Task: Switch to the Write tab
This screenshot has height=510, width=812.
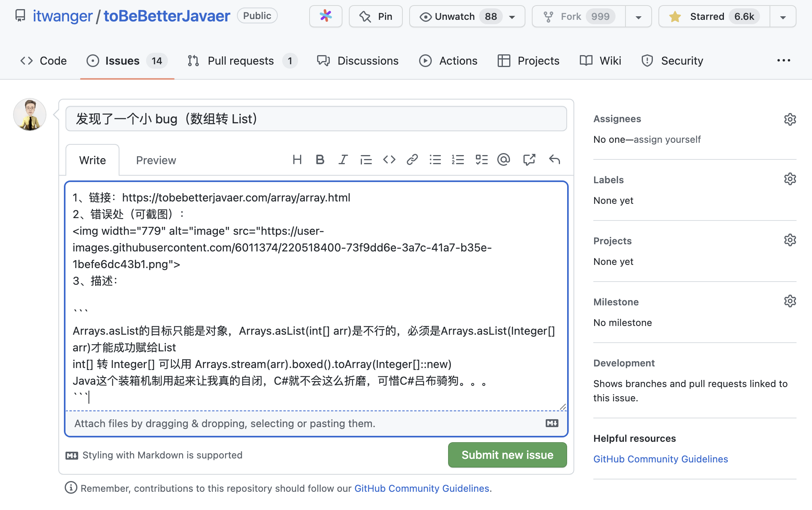Action: pos(92,160)
